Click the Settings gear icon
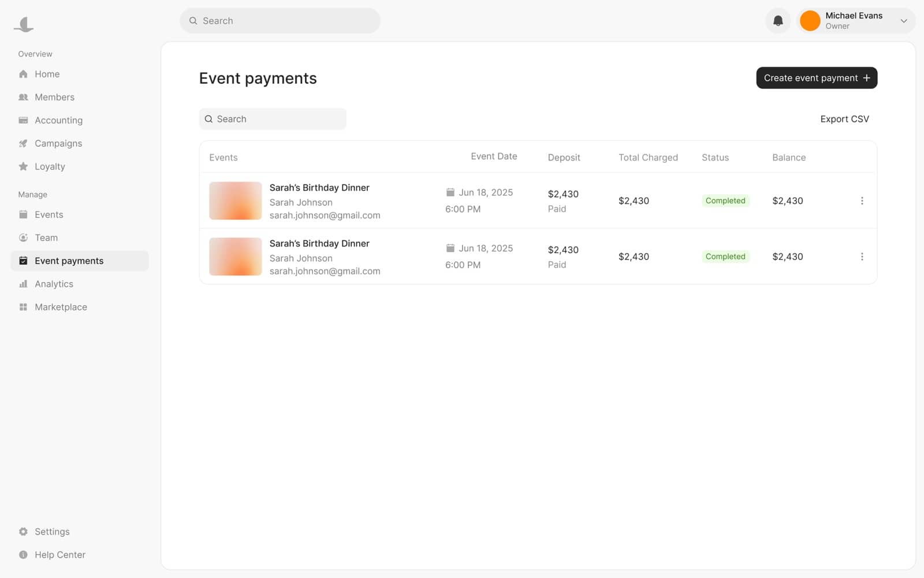The height and width of the screenshot is (578, 924). pos(23,532)
